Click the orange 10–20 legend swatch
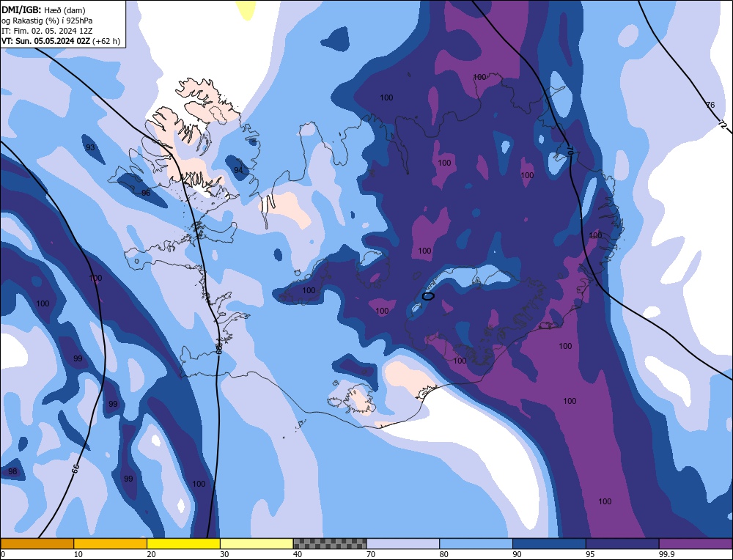The height and width of the screenshot is (560, 733). coord(111,543)
